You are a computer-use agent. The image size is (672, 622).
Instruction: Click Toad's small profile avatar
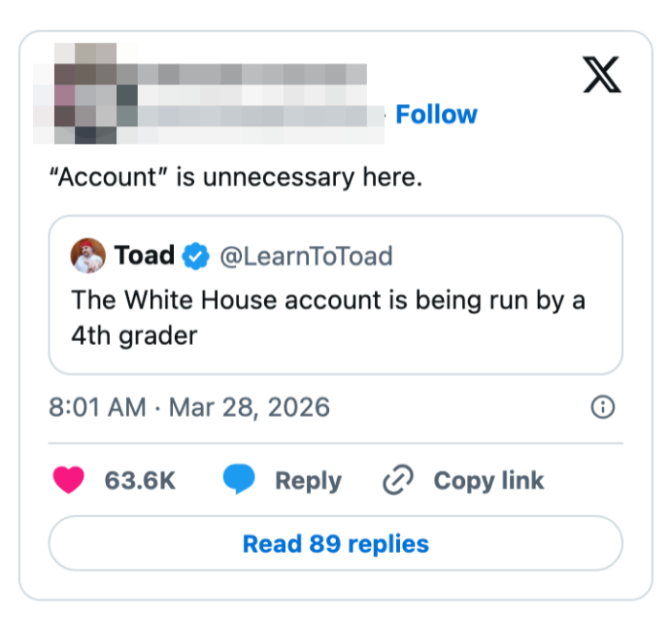click(88, 257)
